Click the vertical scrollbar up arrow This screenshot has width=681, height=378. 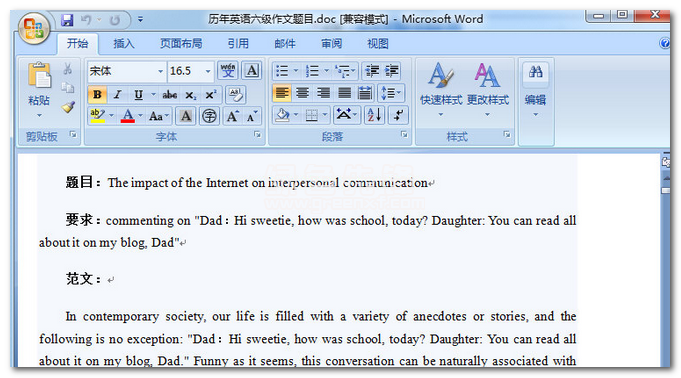click(x=665, y=179)
